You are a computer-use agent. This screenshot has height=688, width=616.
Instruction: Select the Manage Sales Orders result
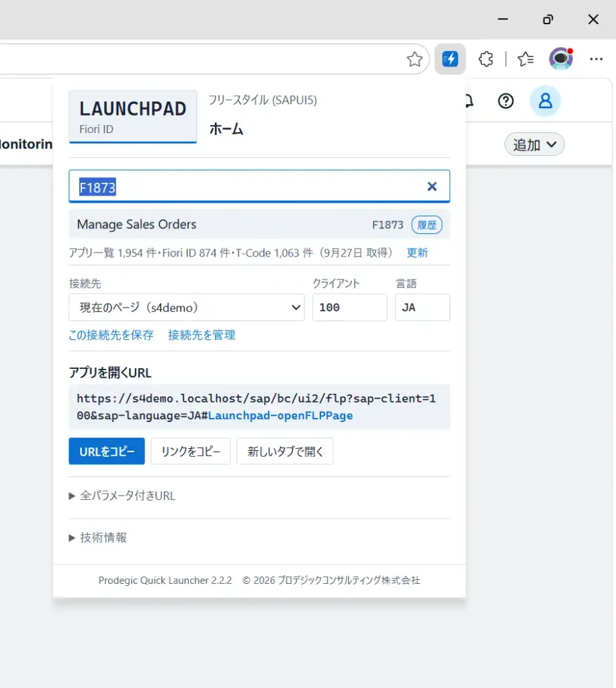point(259,224)
